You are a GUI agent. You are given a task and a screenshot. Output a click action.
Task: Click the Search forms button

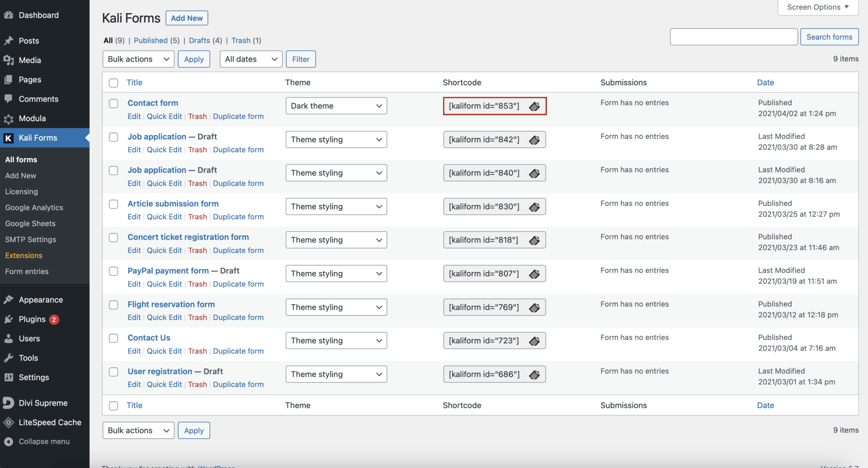click(829, 37)
